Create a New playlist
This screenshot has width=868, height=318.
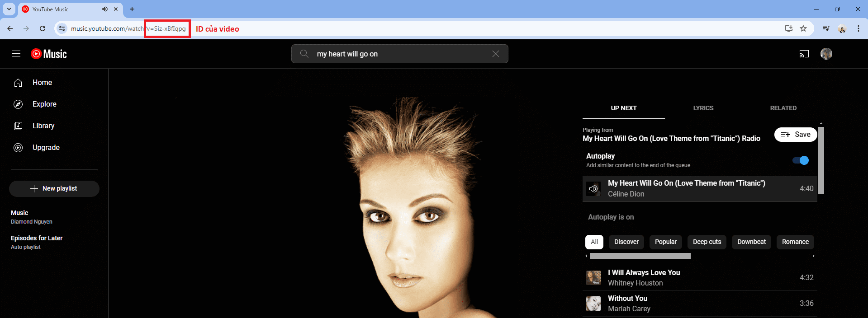pos(54,189)
